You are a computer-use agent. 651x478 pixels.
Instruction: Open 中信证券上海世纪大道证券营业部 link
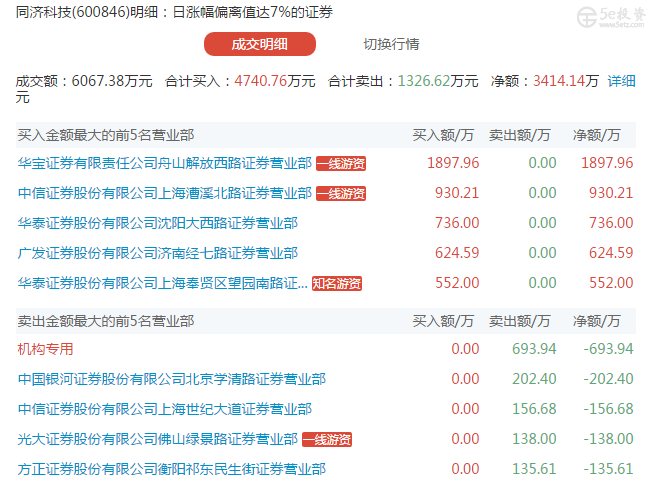(x=164, y=409)
